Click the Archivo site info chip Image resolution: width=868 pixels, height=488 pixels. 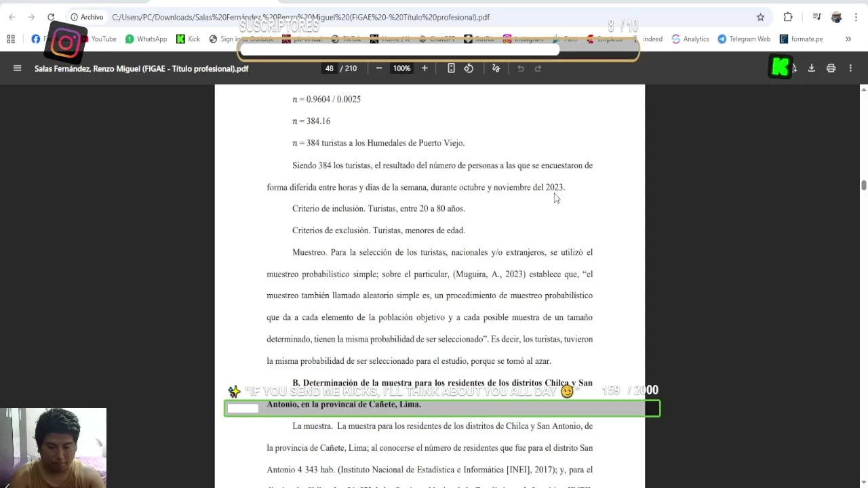point(87,17)
